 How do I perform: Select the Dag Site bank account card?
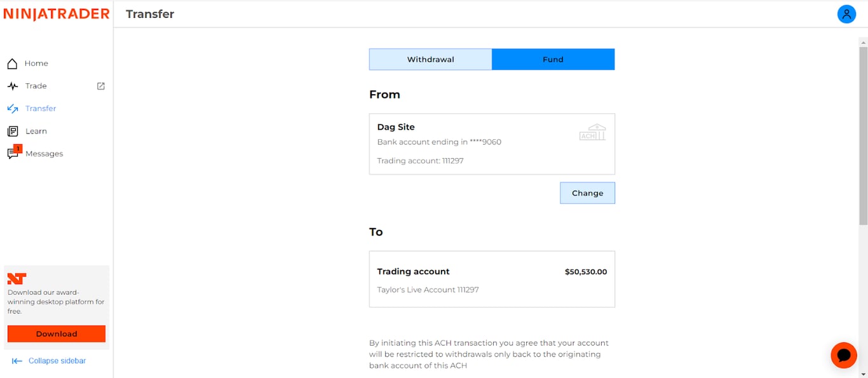[492, 144]
